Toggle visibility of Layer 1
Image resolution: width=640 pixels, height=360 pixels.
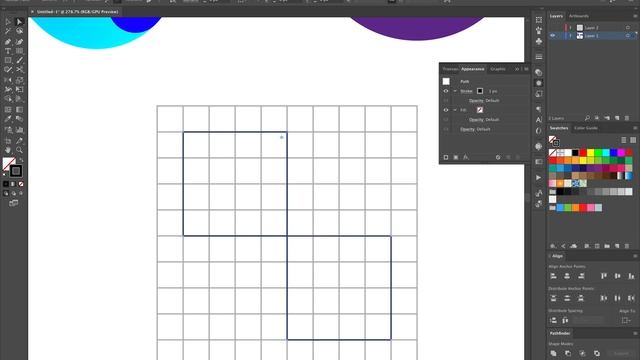click(553, 36)
